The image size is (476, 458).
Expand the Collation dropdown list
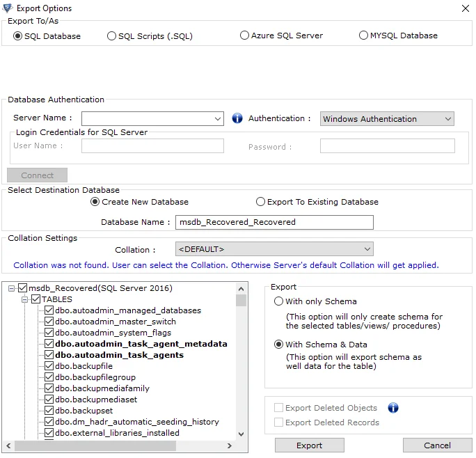coord(367,249)
